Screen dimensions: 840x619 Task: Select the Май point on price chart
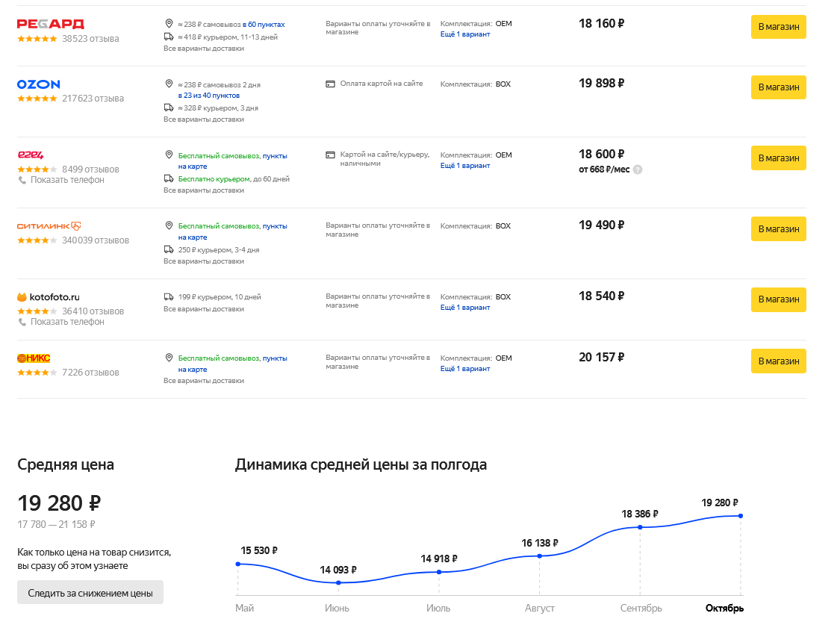[238, 564]
